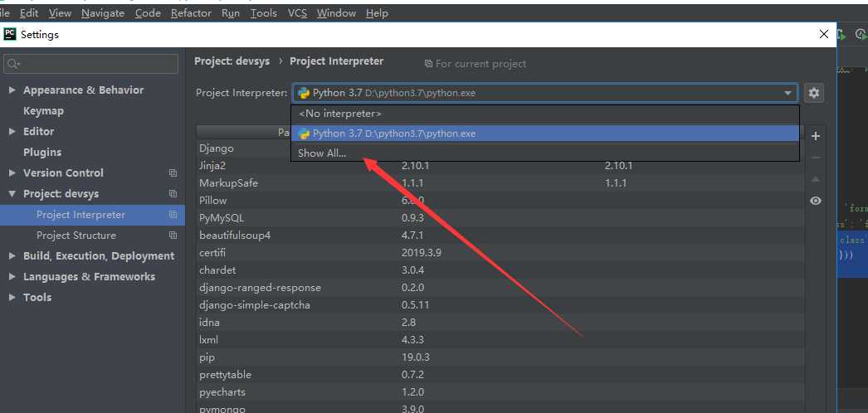Select the django-simple-captcha package row
This screenshot has height=413, width=868.
[x=500, y=305]
